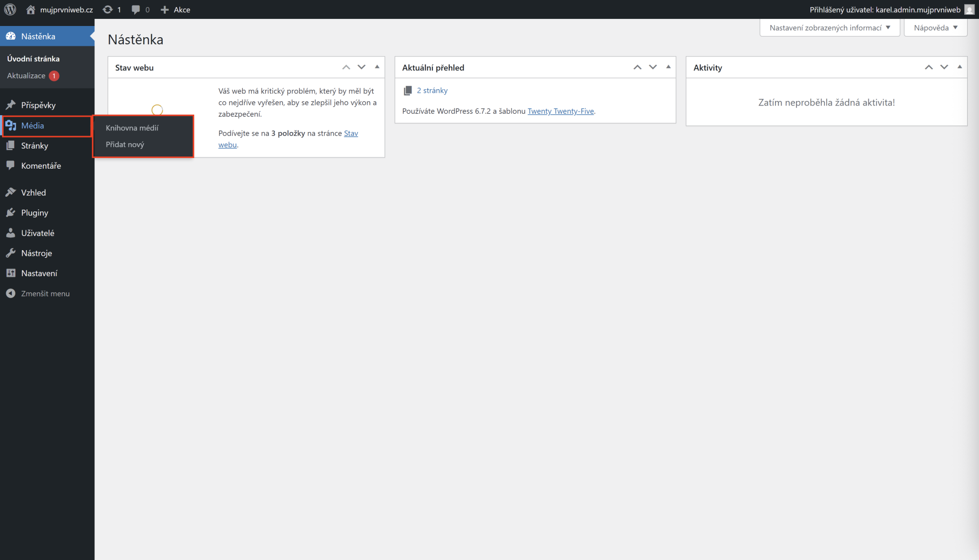
Task: Move Aktuální přehled down with the chevron
Action: tap(653, 67)
